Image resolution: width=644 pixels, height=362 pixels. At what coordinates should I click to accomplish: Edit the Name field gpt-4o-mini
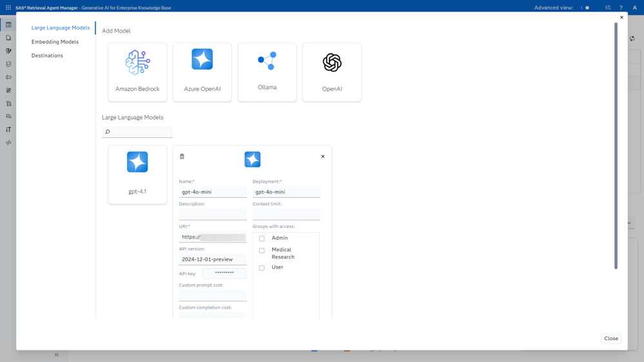point(213,192)
